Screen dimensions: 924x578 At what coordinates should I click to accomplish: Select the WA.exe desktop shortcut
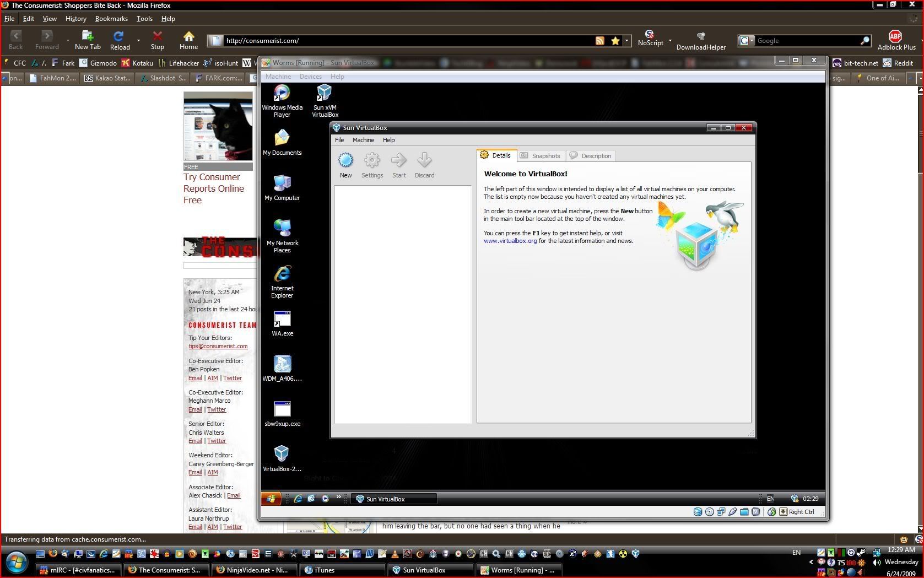pos(282,323)
